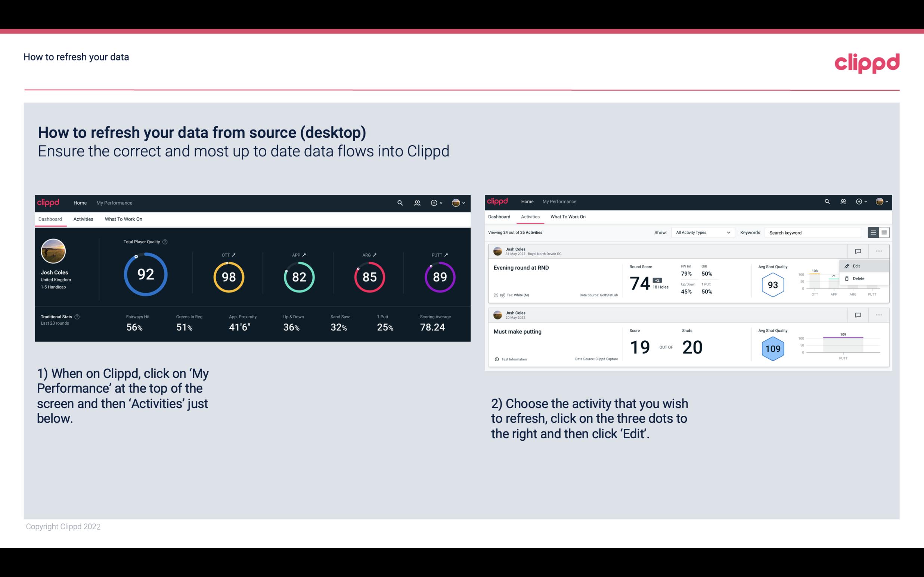Select the Activities tab in My Performance
This screenshot has width=924, height=577.
[83, 219]
